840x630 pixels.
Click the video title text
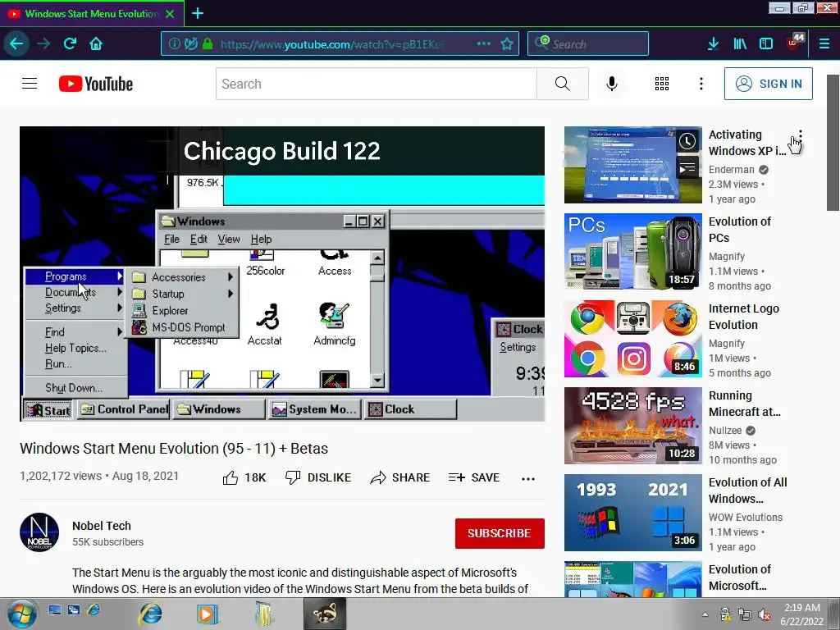click(x=174, y=449)
